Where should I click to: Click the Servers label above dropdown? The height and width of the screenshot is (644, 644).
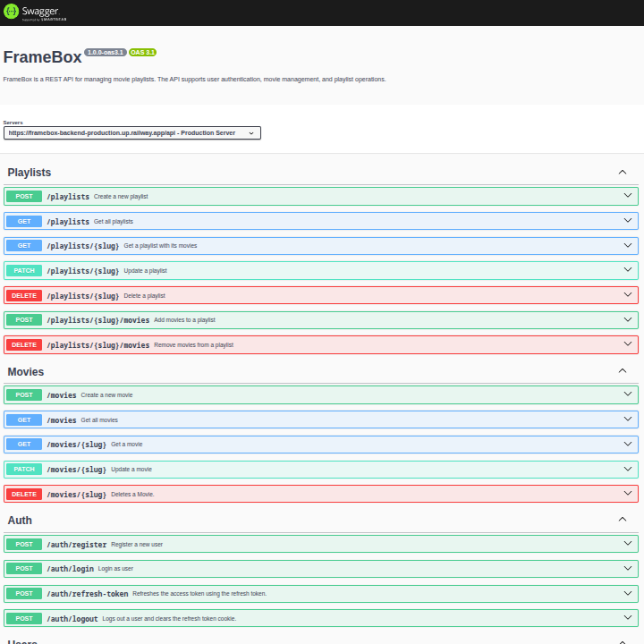click(13, 123)
